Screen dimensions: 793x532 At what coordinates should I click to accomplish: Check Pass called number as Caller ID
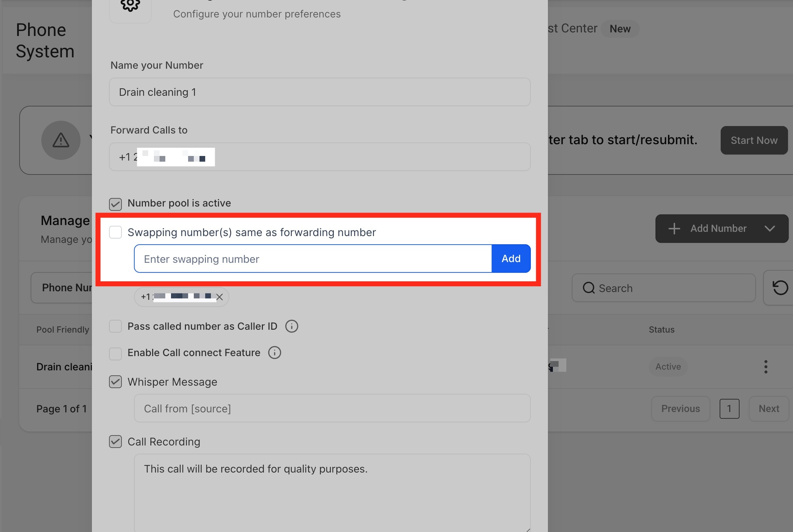point(115,326)
